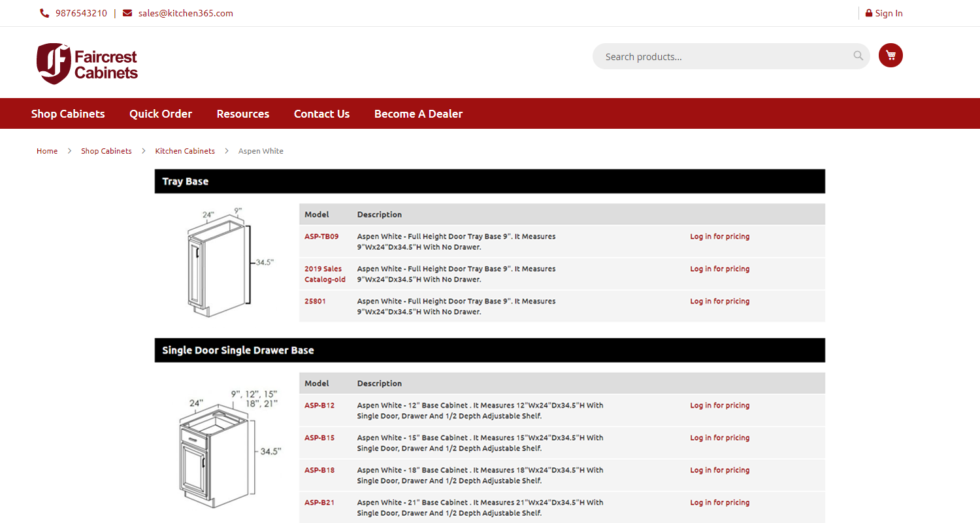This screenshot has width=980, height=523.
Task: Click the envelope email icon
Action: (x=127, y=13)
